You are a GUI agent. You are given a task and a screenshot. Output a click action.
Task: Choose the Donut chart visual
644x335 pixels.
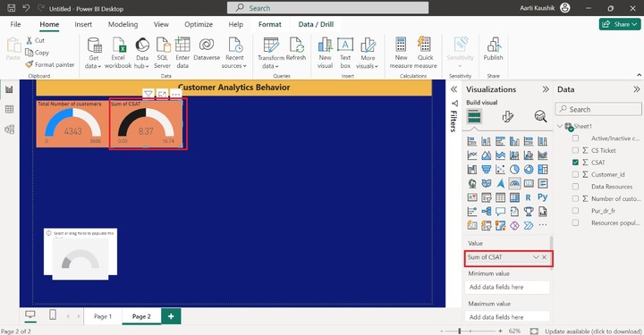(529, 170)
